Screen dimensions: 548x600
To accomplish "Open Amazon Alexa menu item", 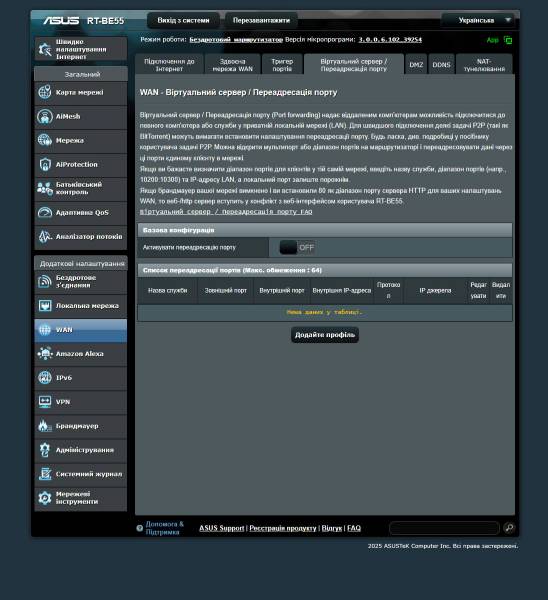I will tap(81, 354).
